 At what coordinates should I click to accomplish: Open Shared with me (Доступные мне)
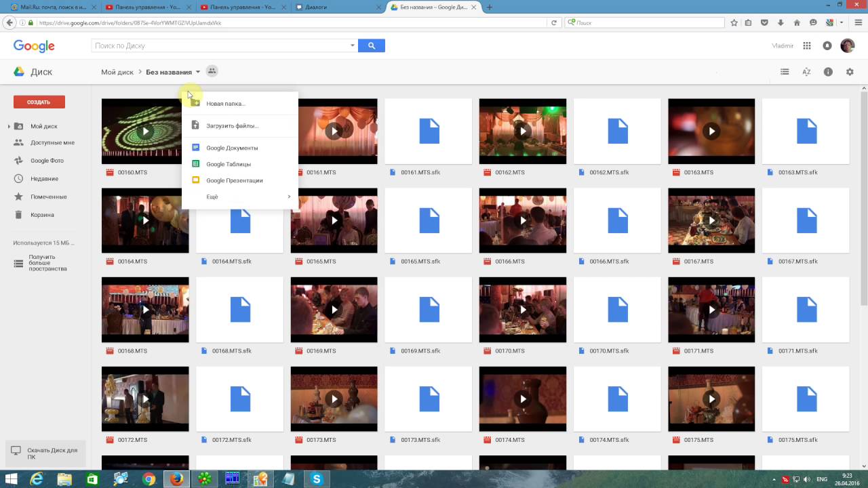[52, 143]
